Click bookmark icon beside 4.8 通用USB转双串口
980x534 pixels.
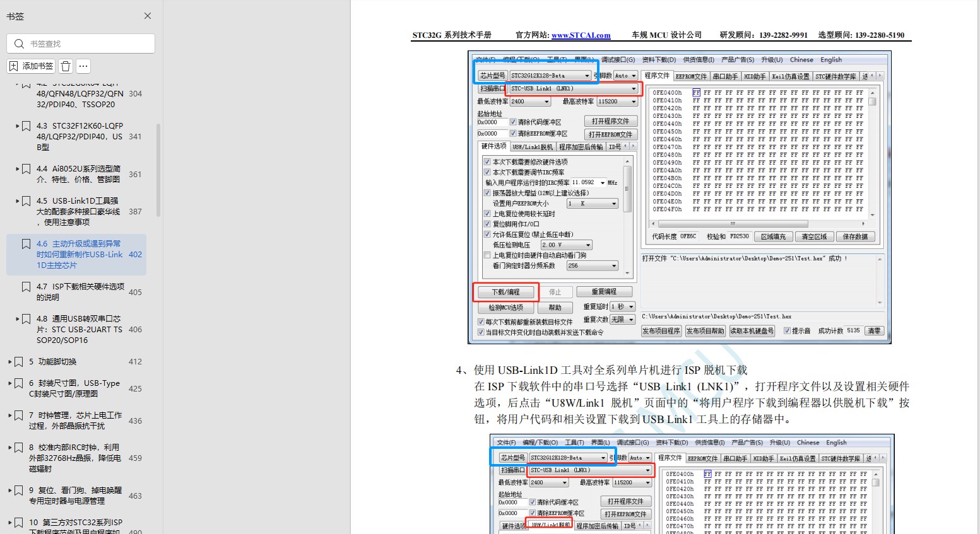pos(26,319)
